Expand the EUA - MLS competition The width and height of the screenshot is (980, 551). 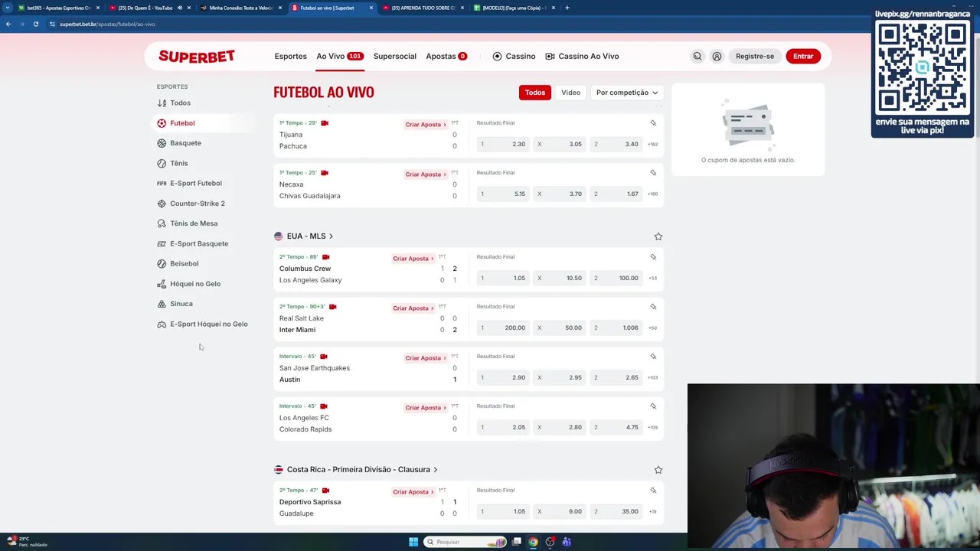tap(310, 236)
